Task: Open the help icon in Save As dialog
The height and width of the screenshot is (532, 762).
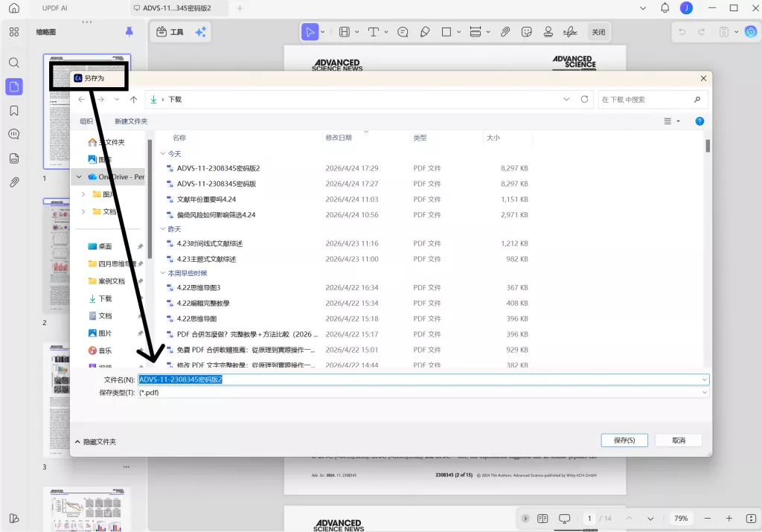Action: click(x=699, y=121)
